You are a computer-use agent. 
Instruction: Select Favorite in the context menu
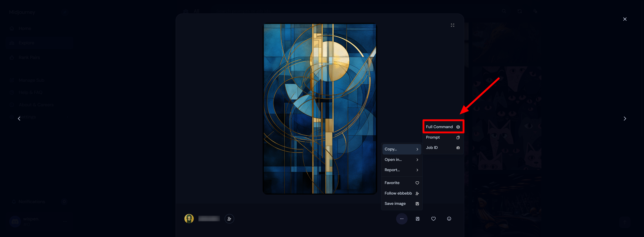(402, 183)
